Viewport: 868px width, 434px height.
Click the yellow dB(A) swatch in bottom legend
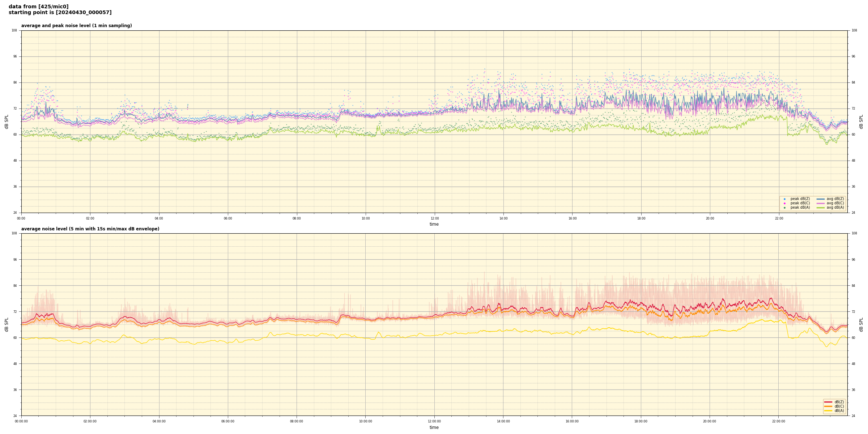(828, 410)
